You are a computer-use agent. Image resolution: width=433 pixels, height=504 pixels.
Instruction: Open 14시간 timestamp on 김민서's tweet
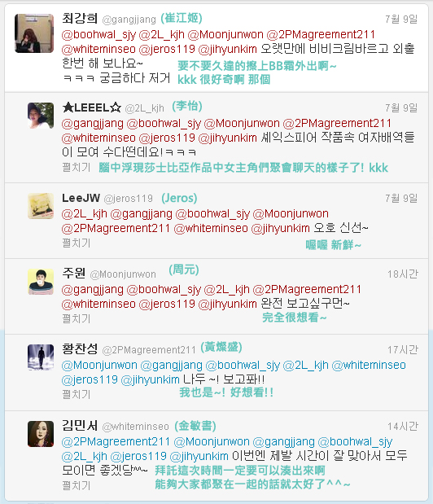pyautogui.click(x=403, y=427)
